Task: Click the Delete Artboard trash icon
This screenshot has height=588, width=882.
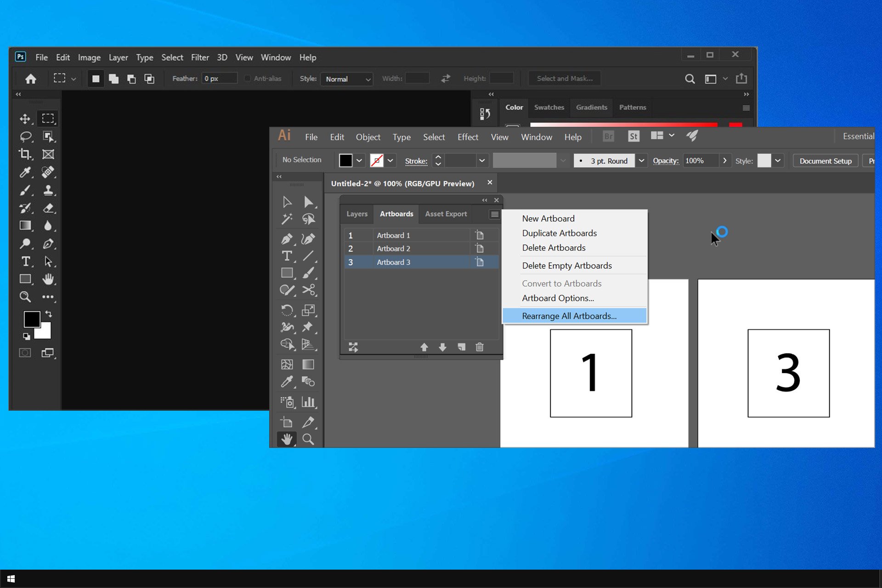Action: [480, 347]
